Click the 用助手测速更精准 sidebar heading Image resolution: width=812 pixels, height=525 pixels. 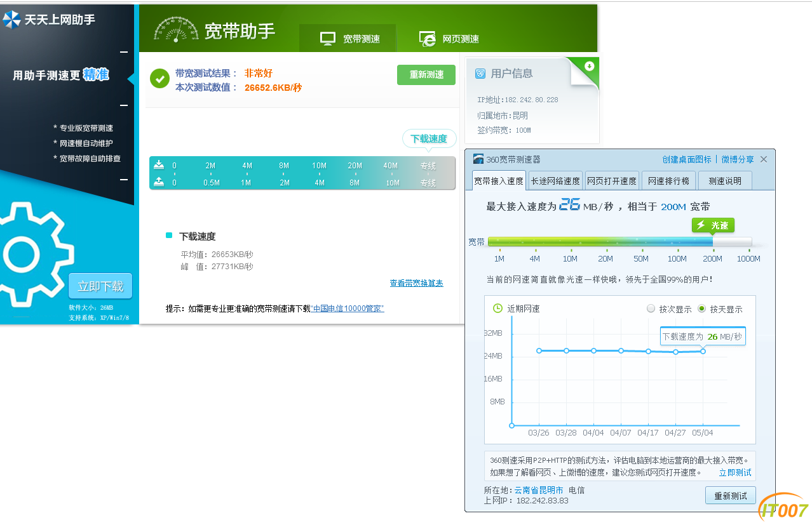(x=61, y=75)
